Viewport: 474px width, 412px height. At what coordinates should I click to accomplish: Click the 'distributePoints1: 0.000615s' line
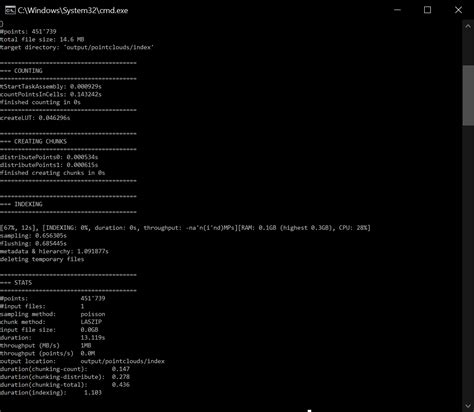pos(49,165)
